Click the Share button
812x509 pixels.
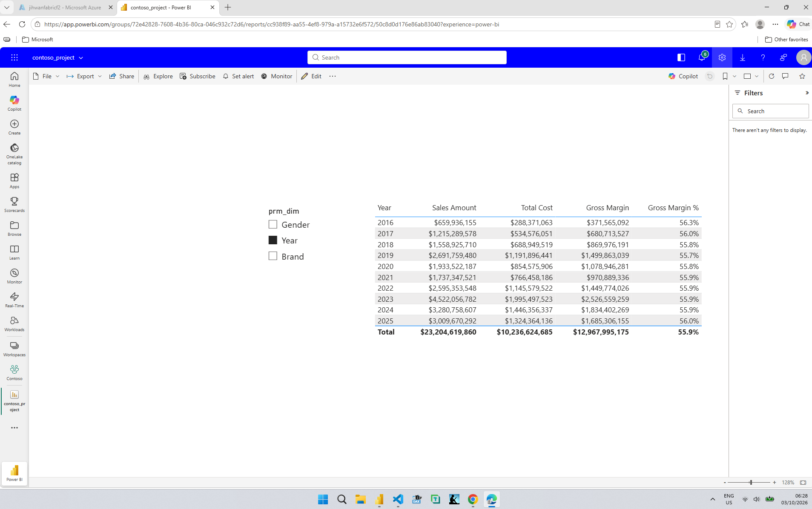(x=122, y=76)
